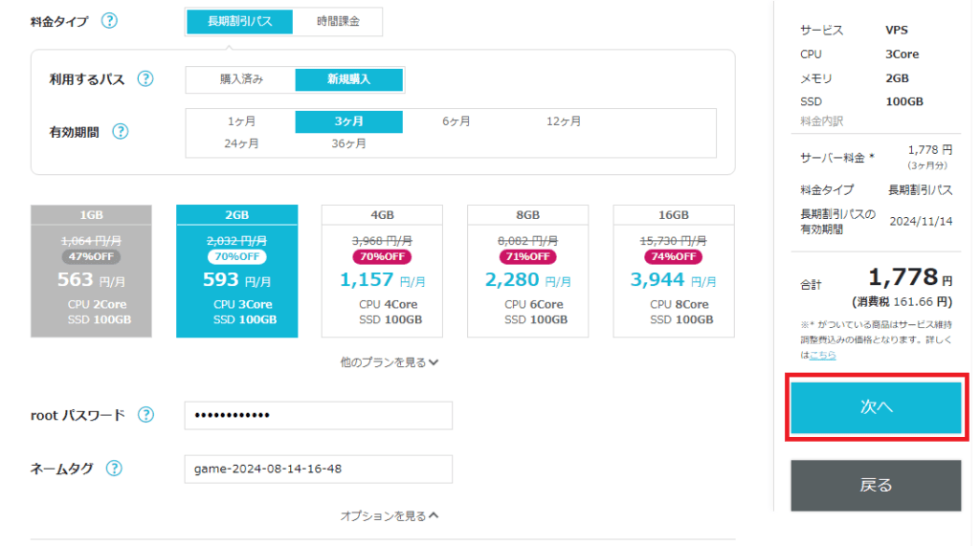This screenshot has height=546, width=980.
Task: Choose the 新規購入 pass option
Action: (348, 79)
